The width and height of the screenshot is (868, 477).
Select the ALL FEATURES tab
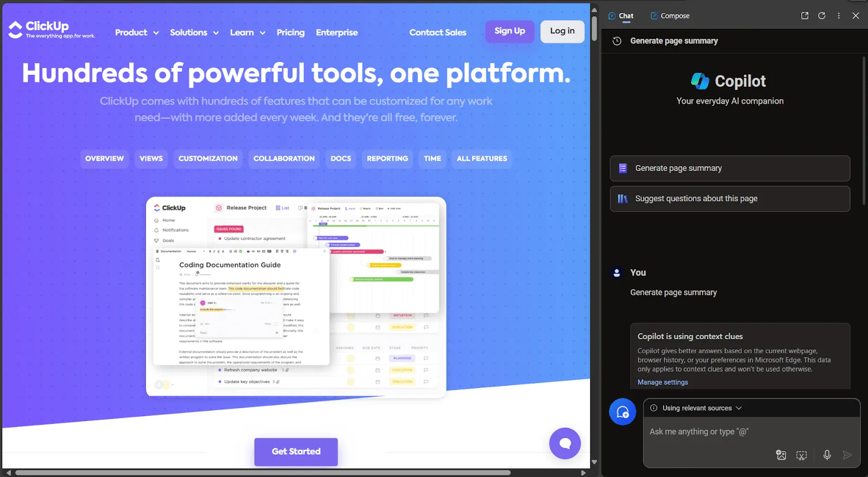tap(482, 158)
